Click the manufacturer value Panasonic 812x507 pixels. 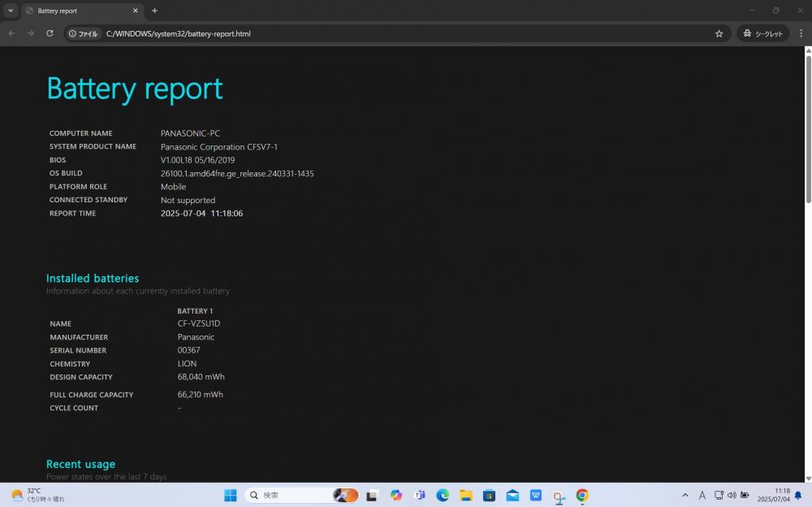pyautogui.click(x=196, y=337)
